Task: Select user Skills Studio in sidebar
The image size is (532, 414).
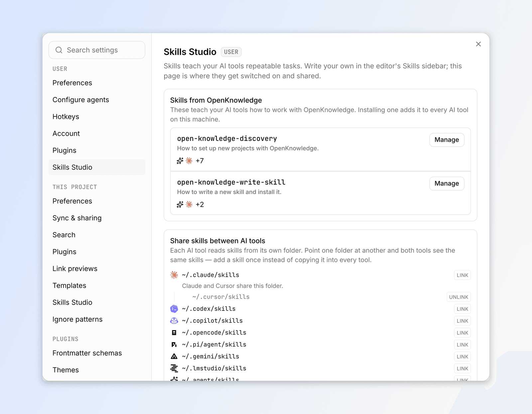Action: [97, 167]
